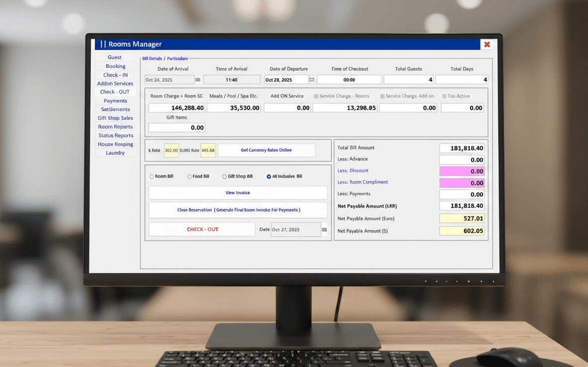Open View Invoice
Viewport: 588px width, 367px height.
click(x=238, y=193)
